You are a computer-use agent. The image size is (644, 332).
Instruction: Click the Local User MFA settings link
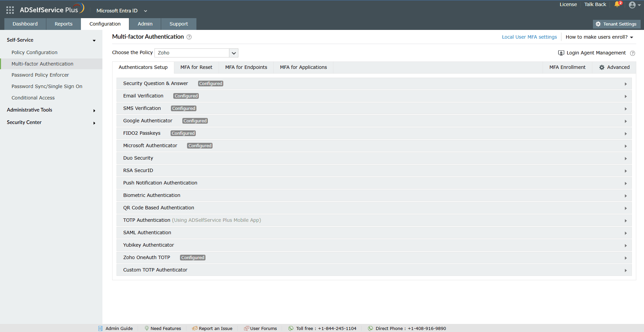[x=530, y=37]
